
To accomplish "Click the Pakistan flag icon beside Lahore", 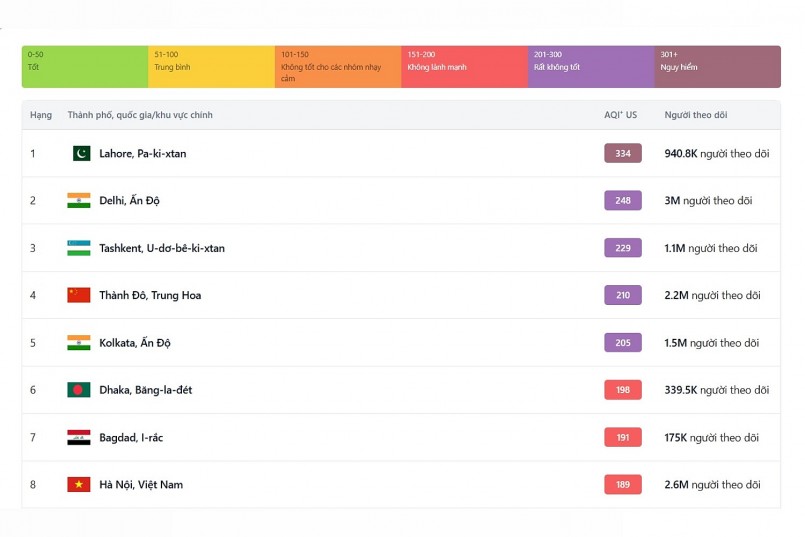I will click(x=81, y=153).
